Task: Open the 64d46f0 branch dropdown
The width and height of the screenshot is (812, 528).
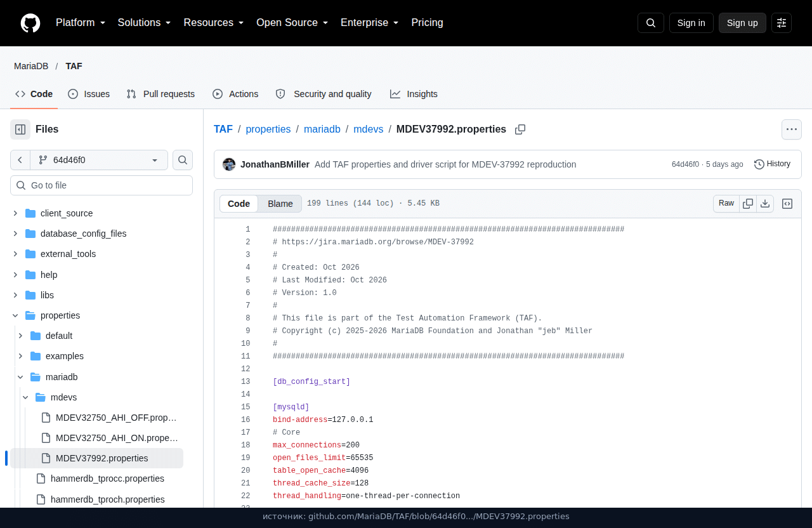Action: [x=99, y=160]
